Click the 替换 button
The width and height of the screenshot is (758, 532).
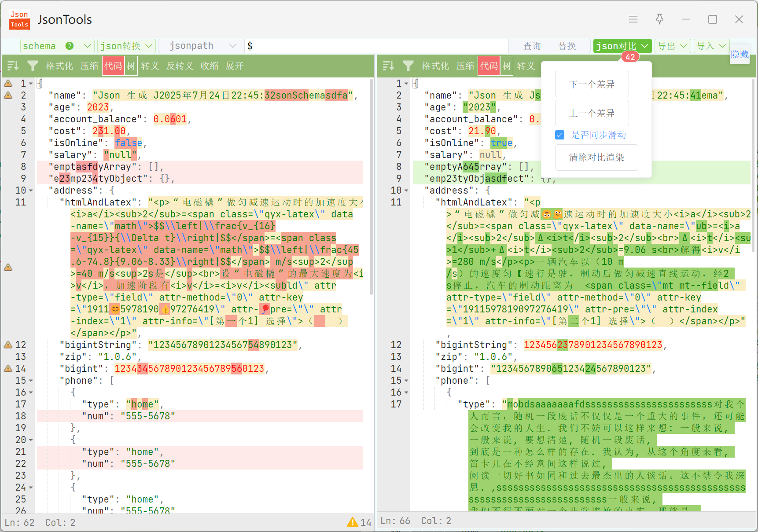pyautogui.click(x=567, y=46)
